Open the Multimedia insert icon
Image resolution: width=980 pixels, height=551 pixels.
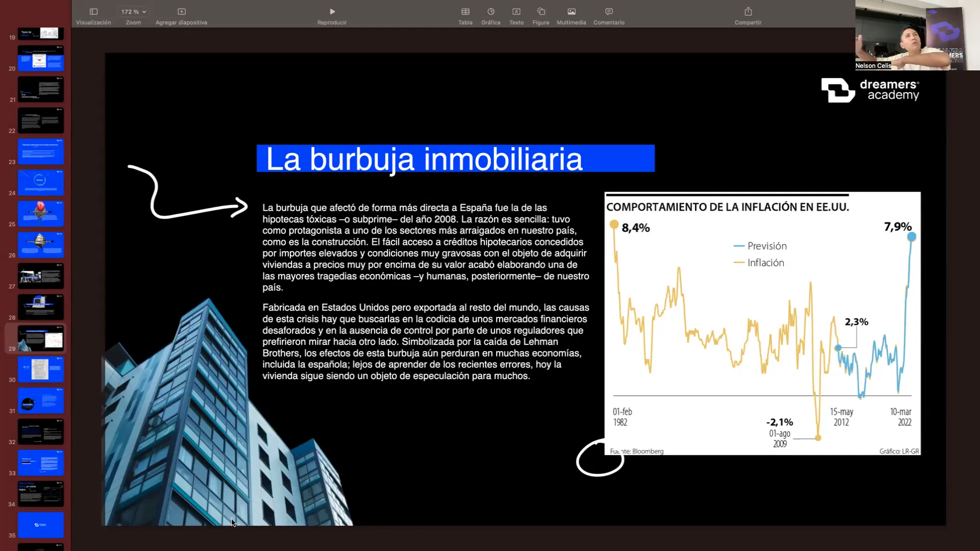click(571, 12)
